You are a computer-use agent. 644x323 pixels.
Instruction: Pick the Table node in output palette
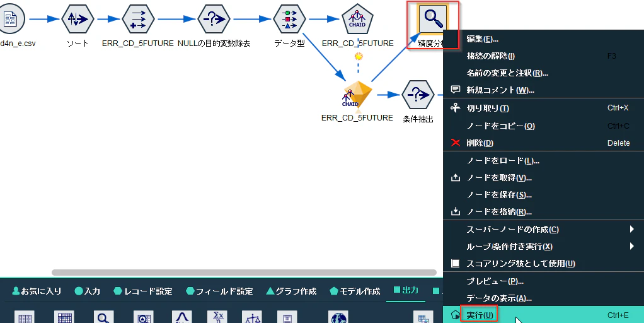point(24,317)
